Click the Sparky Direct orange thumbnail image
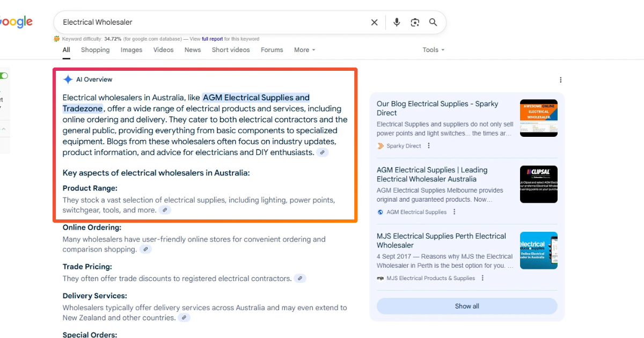644x338 pixels. (x=539, y=118)
